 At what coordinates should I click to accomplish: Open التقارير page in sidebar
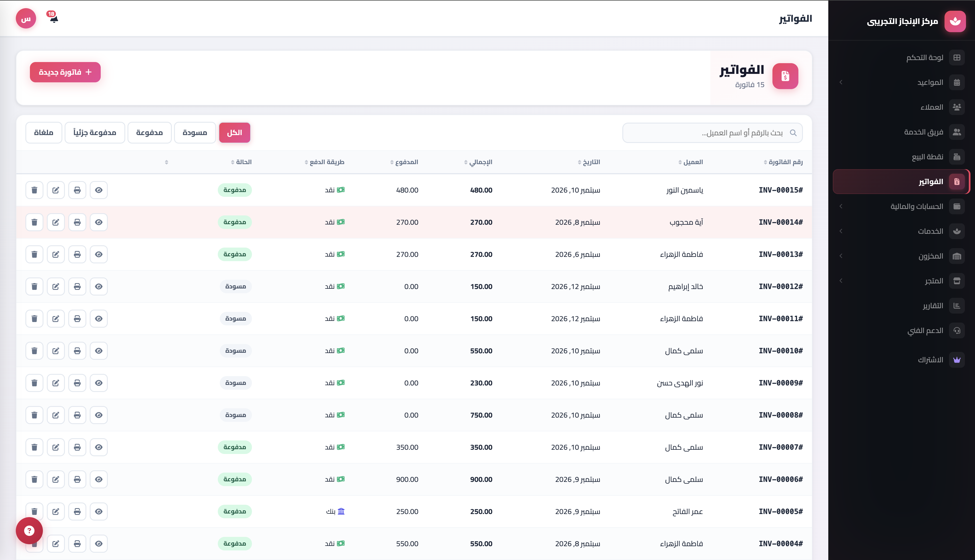click(x=901, y=306)
